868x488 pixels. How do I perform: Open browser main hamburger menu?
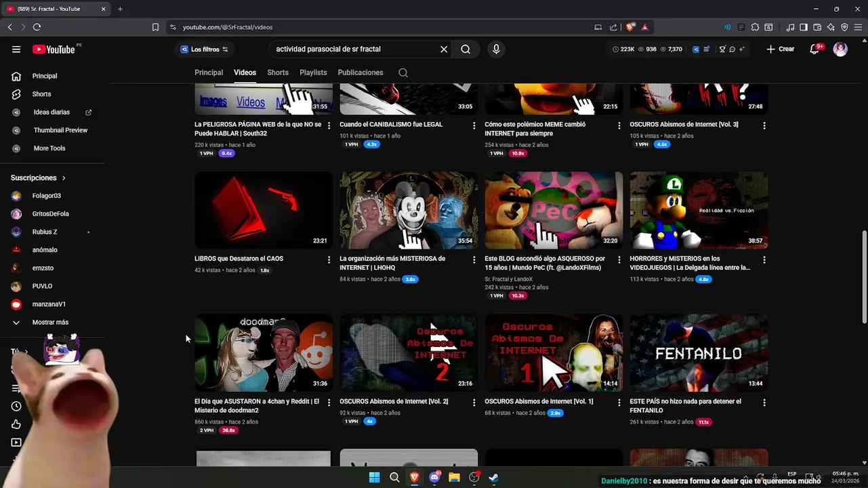pyautogui.click(x=857, y=27)
